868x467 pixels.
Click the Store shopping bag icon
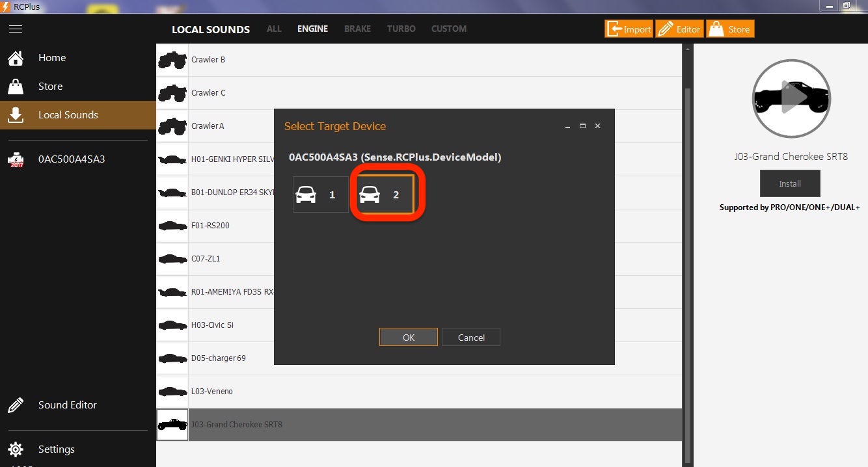[16, 87]
